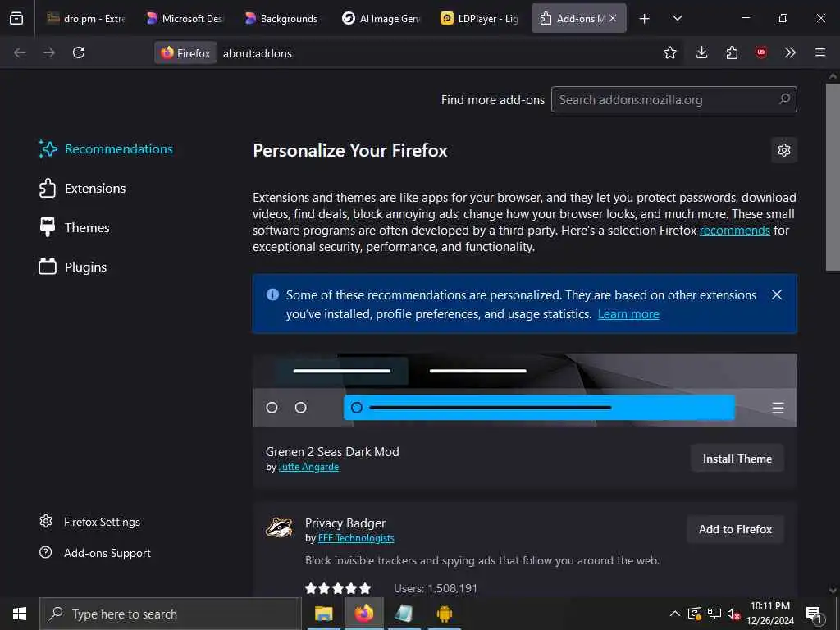840x630 pixels.
Task: Click the muted volume tray icon
Action: point(734,614)
